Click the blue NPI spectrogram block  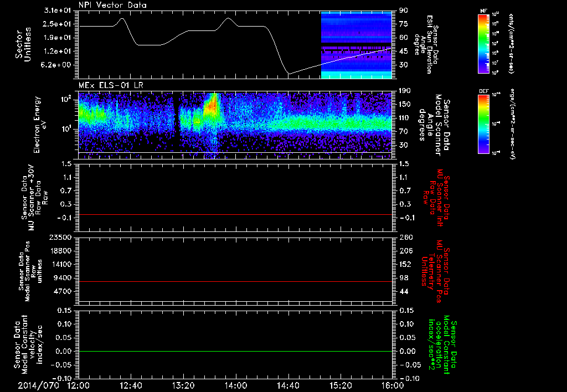click(356, 45)
